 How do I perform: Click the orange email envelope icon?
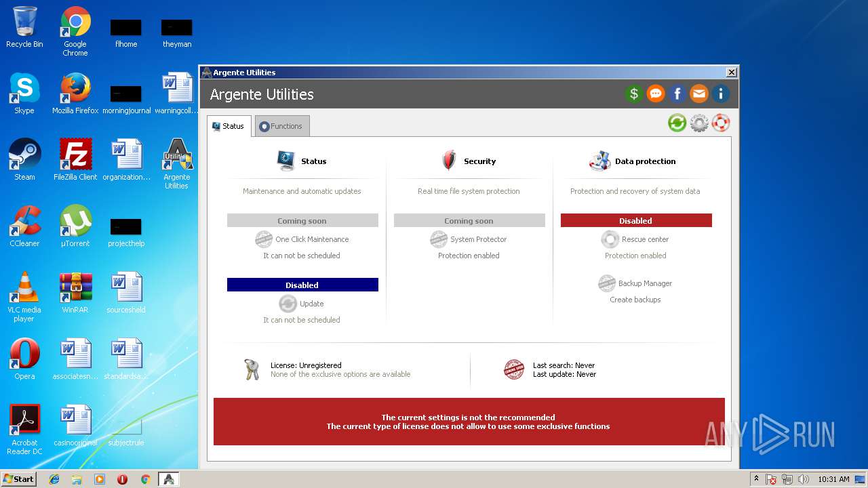[699, 94]
